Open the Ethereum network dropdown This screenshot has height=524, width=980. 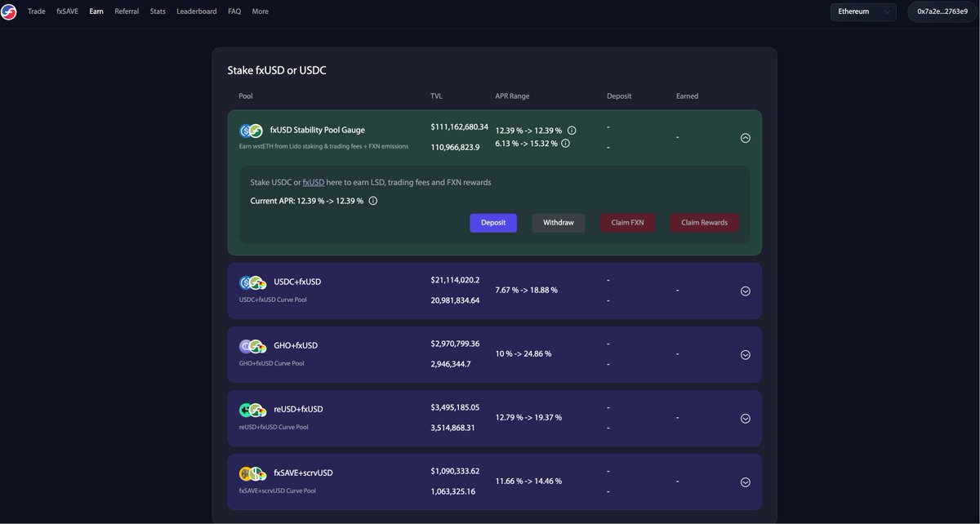pyautogui.click(x=862, y=11)
